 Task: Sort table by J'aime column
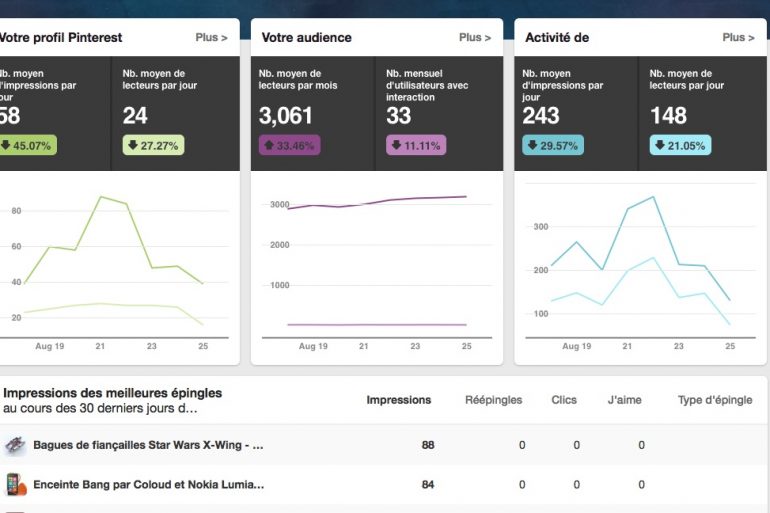tap(624, 400)
